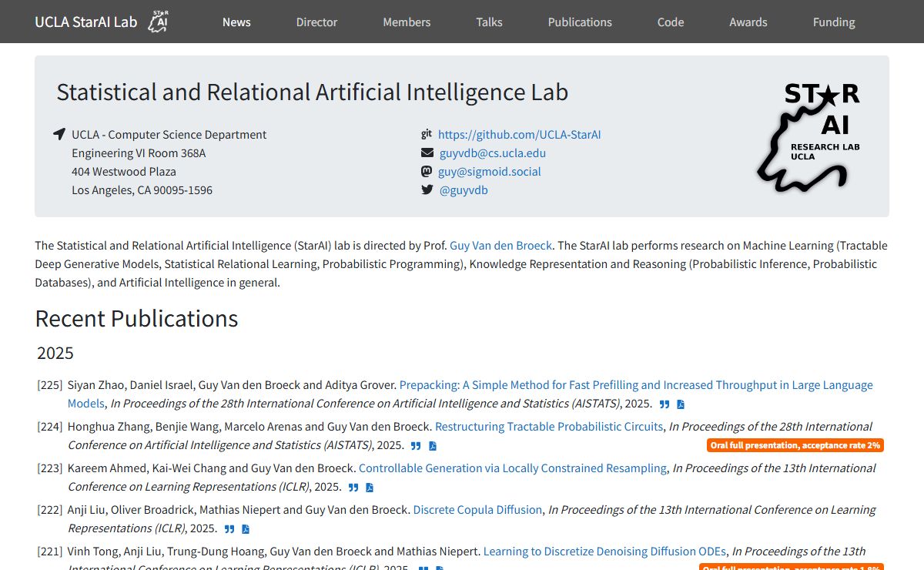Click the 2025 year heading
Screen dimensions: 924x570
pos(55,353)
